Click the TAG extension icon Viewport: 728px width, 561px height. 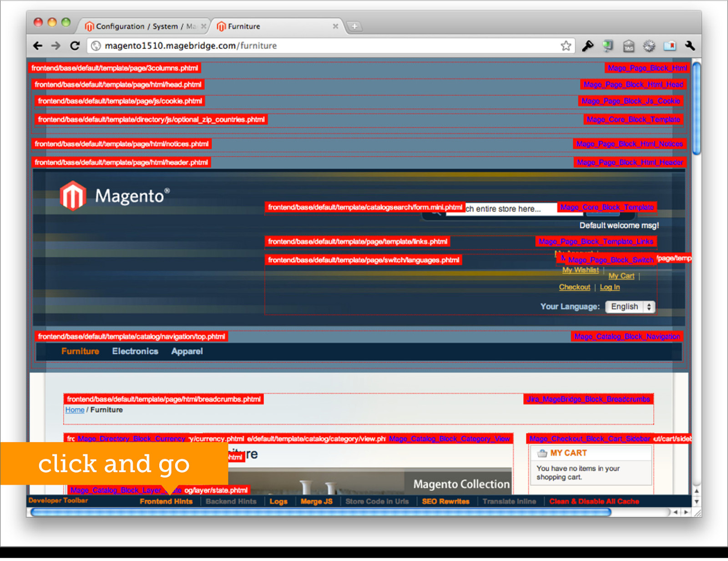[628, 46]
